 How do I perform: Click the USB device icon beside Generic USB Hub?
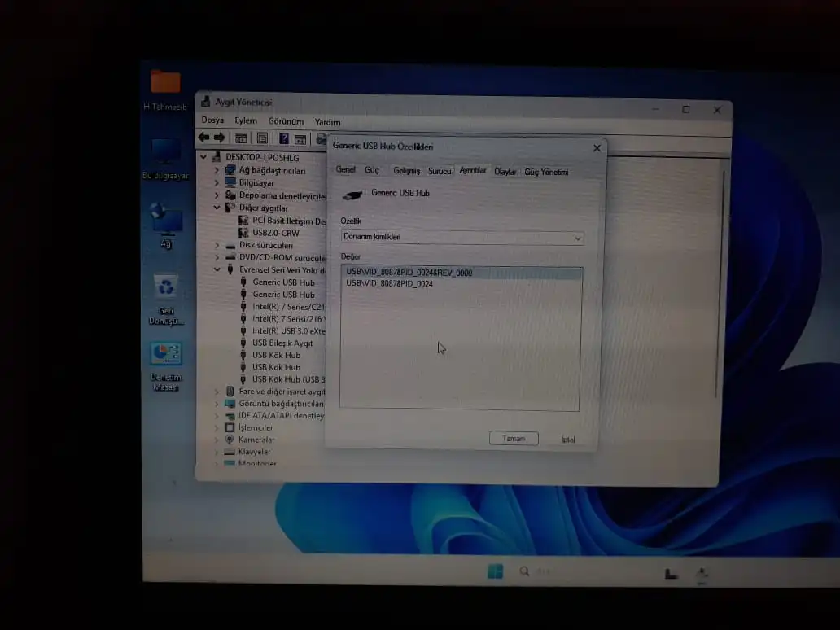point(352,195)
